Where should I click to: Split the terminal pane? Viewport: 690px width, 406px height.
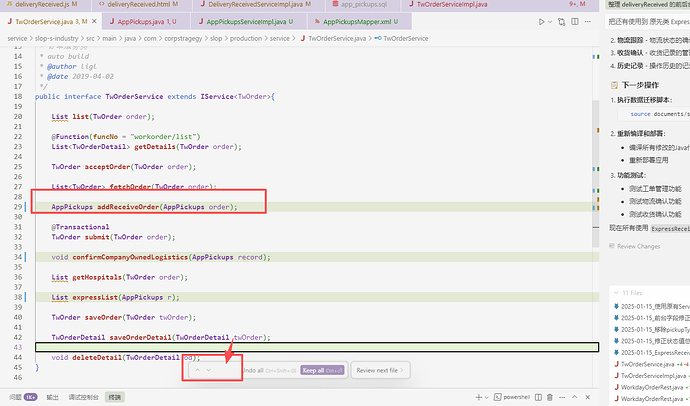(538, 397)
